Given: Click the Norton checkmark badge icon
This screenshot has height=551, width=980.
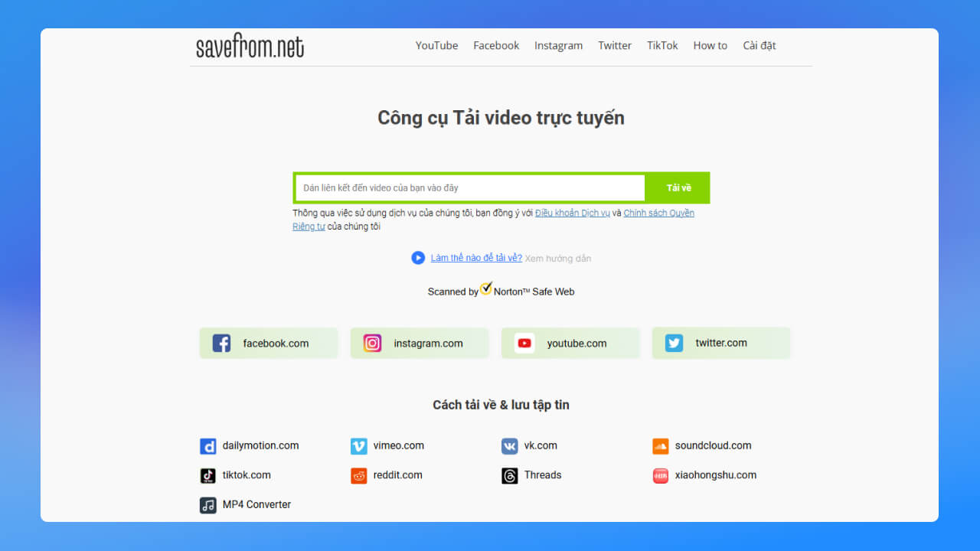Looking at the screenshot, I should (x=485, y=289).
